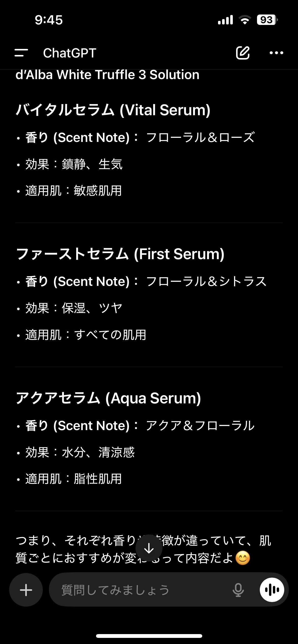
Task: Tap the フローラル＆ローズ scent text
Action: point(200,137)
